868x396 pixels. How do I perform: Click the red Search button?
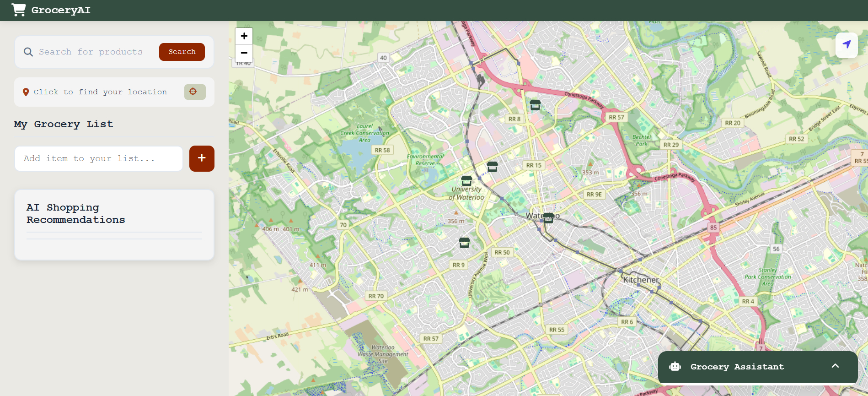tap(182, 52)
